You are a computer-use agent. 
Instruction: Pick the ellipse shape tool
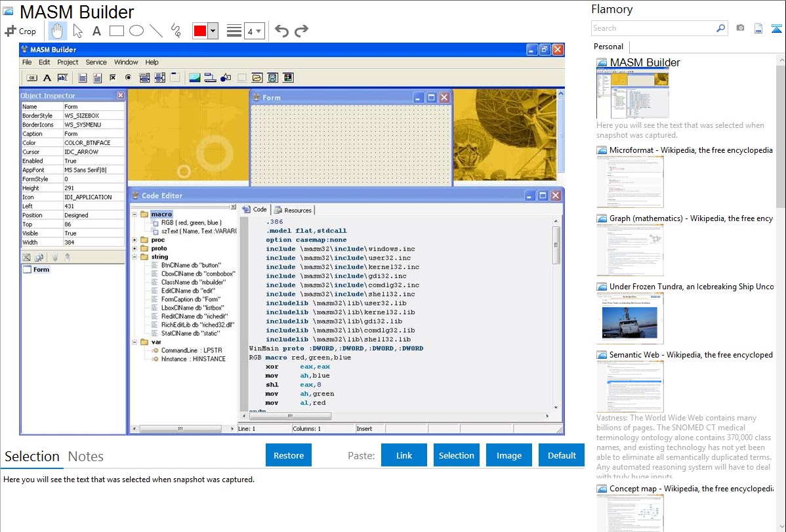(x=136, y=31)
